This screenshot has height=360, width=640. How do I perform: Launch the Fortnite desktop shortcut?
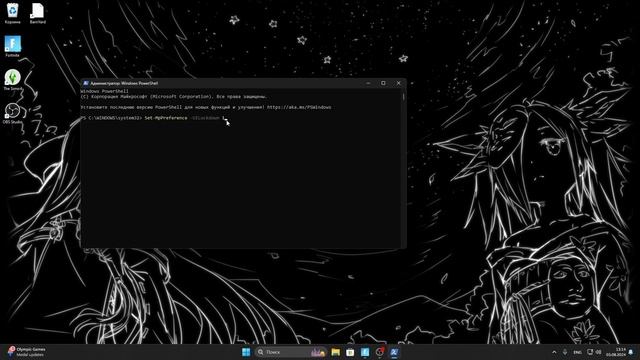pyautogui.click(x=12, y=46)
